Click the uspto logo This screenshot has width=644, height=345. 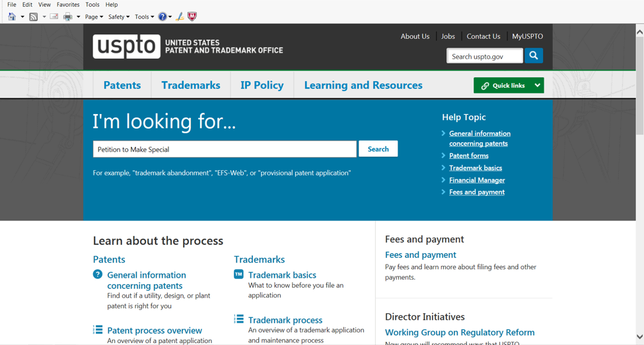(127, 46)
